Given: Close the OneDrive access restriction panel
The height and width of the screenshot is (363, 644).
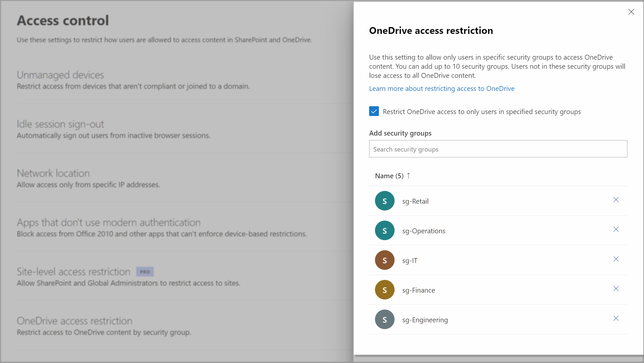Looking at the screenshot, I should [x=631, y=12].
